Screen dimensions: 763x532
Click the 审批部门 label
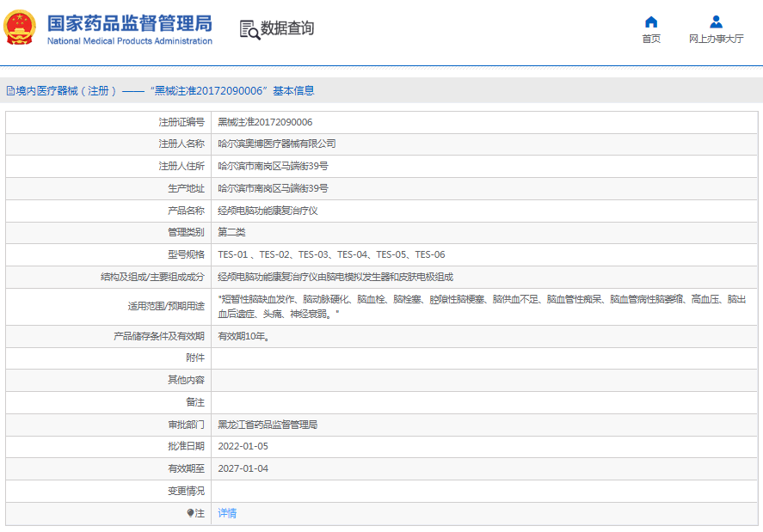point(187,425)
